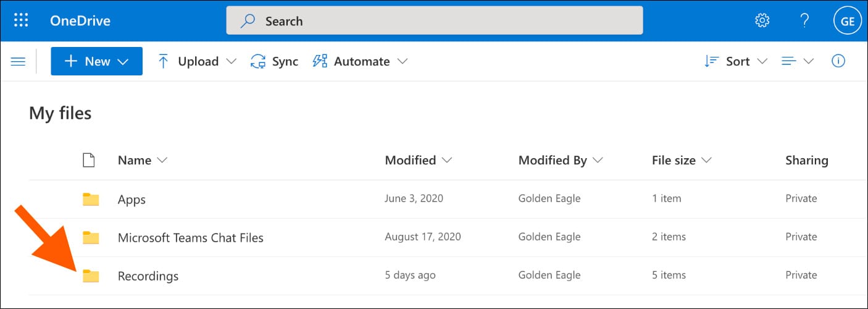This screenshot has width=868, height=309.
Task: Open the app launcher waffle icon
Action: (21, 20)
